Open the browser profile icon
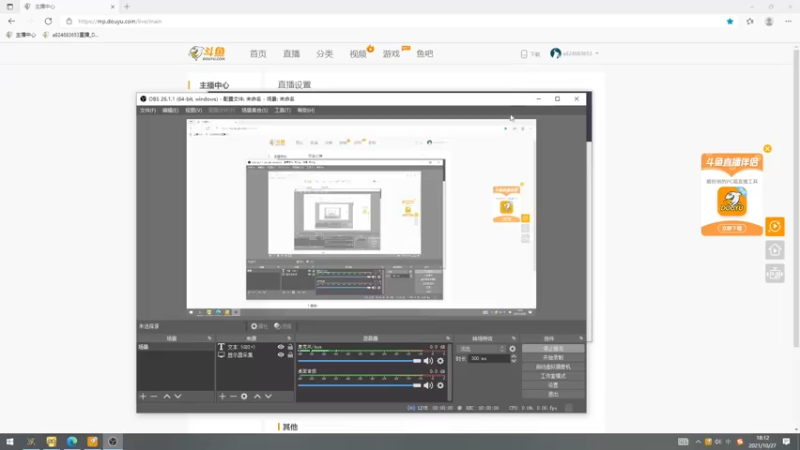Viewport: 800px width, 450px height. tap(769, 21)
